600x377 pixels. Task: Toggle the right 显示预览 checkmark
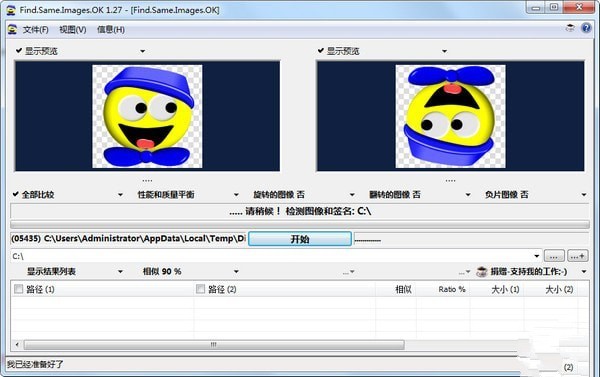click(321, 51)
